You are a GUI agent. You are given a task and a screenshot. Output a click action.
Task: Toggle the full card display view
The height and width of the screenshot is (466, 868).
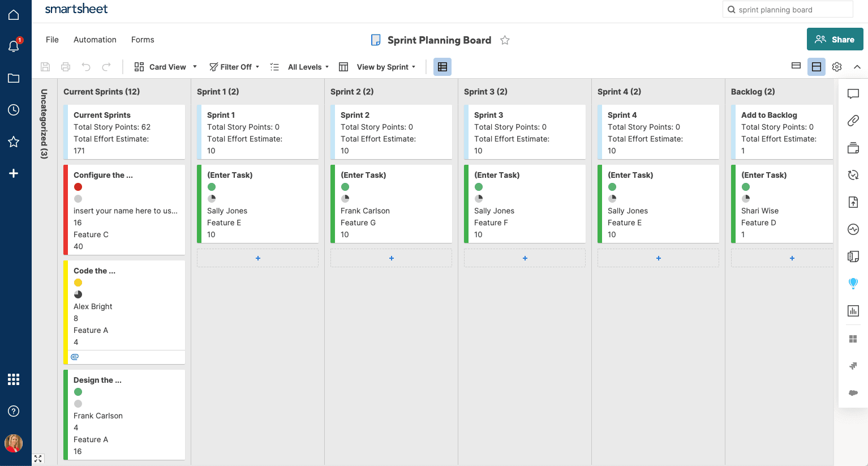pyautogui.click(x=816, y=66)
